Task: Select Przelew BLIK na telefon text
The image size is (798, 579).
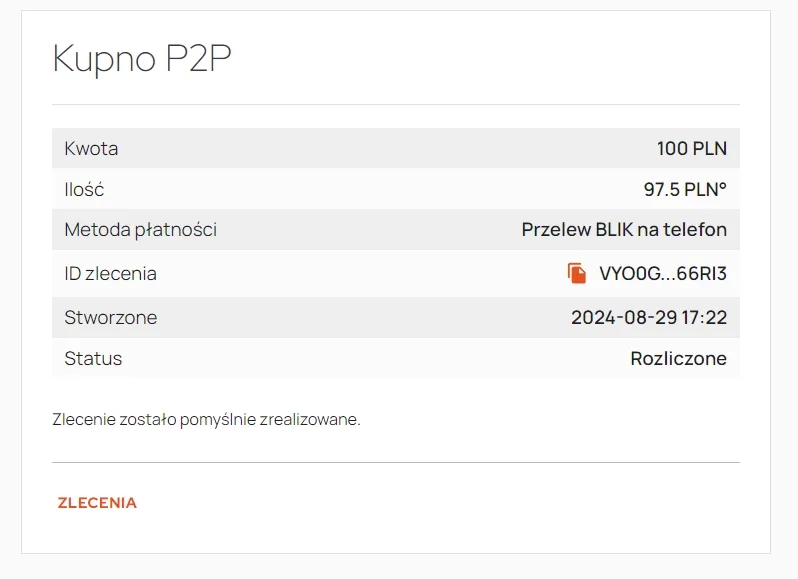Action: coord(624,229)
